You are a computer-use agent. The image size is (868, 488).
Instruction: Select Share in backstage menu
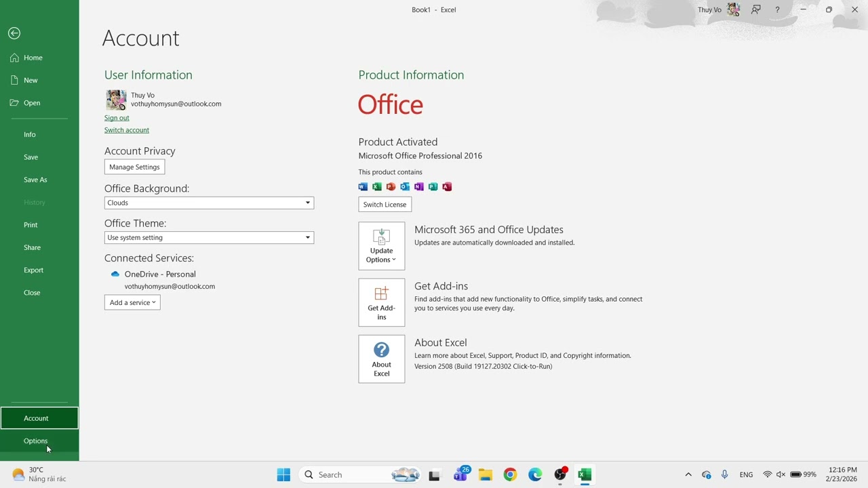coord(39,247)
